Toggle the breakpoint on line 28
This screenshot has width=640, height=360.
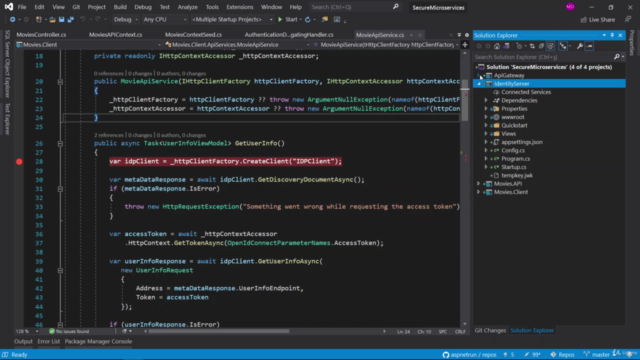click(x=19, y=162)
